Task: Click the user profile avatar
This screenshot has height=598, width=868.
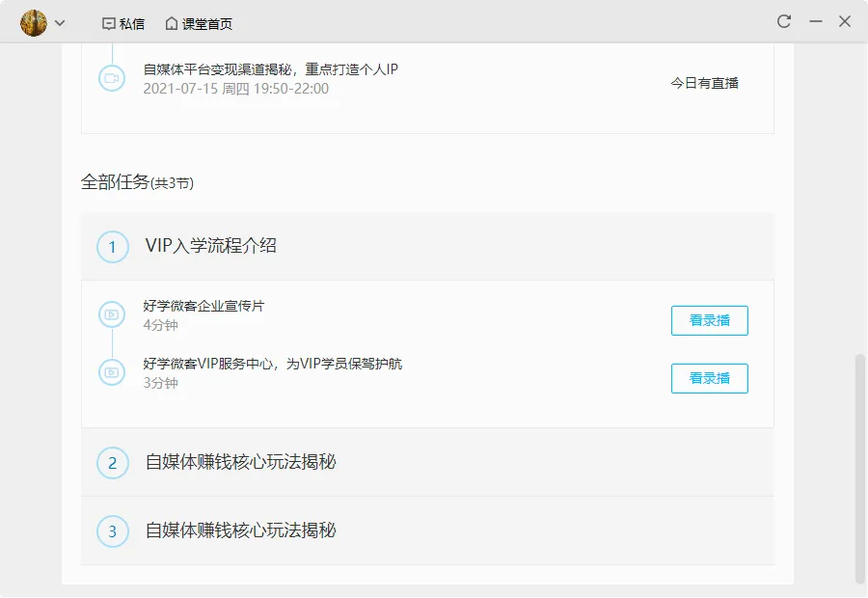Action: [33, 23]
